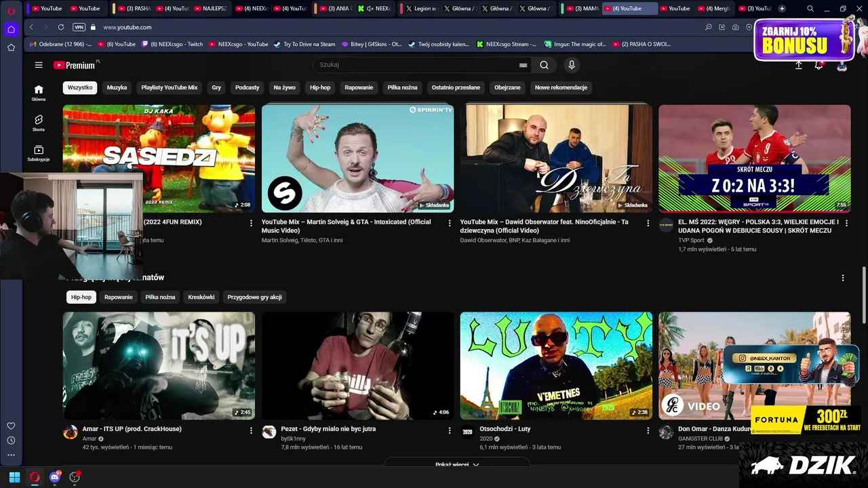868x488 pixels.
Task: Open more options for Węgry - Polska video
Action: [x=846, y=222]
